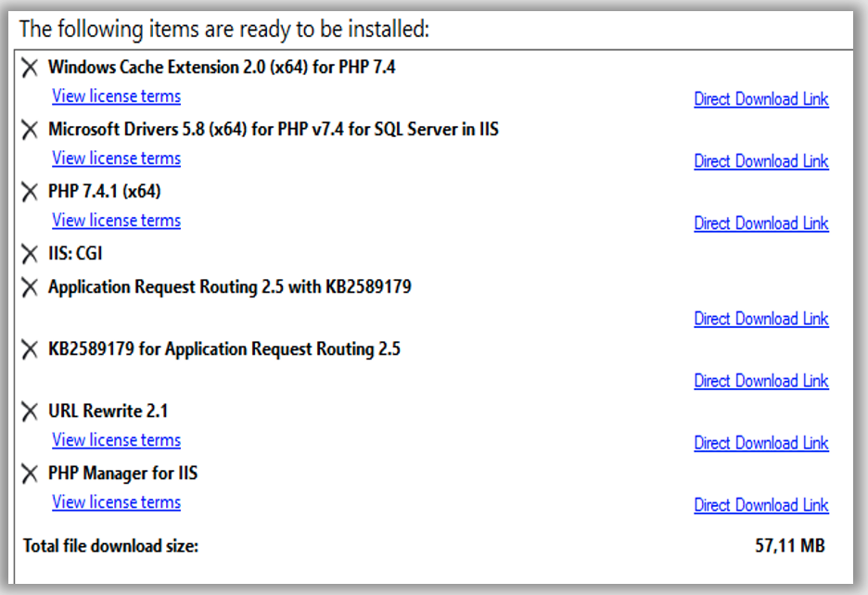Select the 'PHP Manager for IIS' item title
This screenshot has width=868, height=595.
123,474
